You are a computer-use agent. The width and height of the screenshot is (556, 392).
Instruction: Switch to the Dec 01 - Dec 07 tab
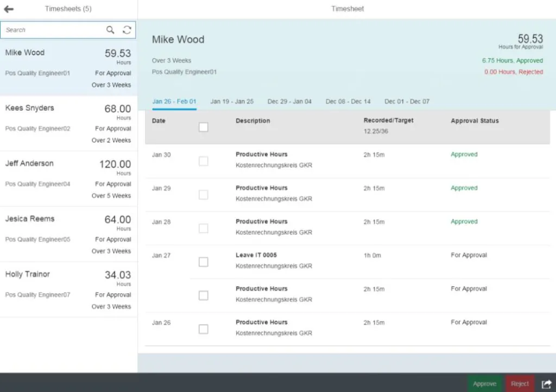coord(407,102)
